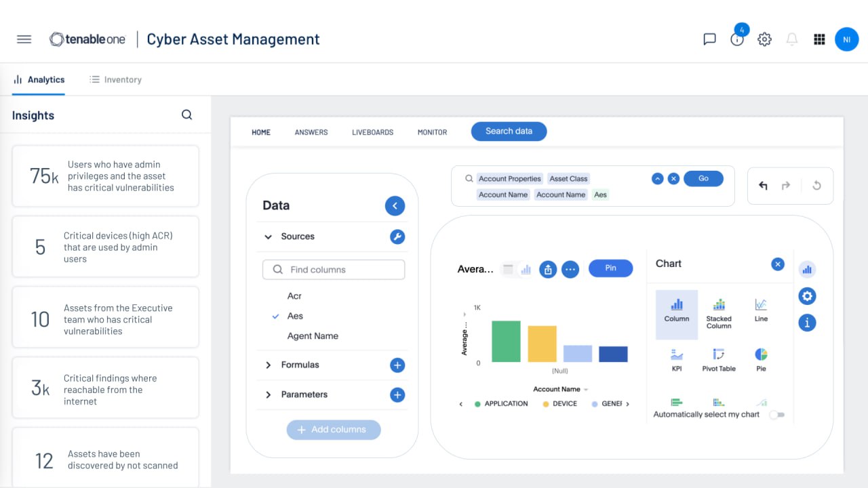Click the wrench icon beside Sources
868x488 pixels.
397,237
